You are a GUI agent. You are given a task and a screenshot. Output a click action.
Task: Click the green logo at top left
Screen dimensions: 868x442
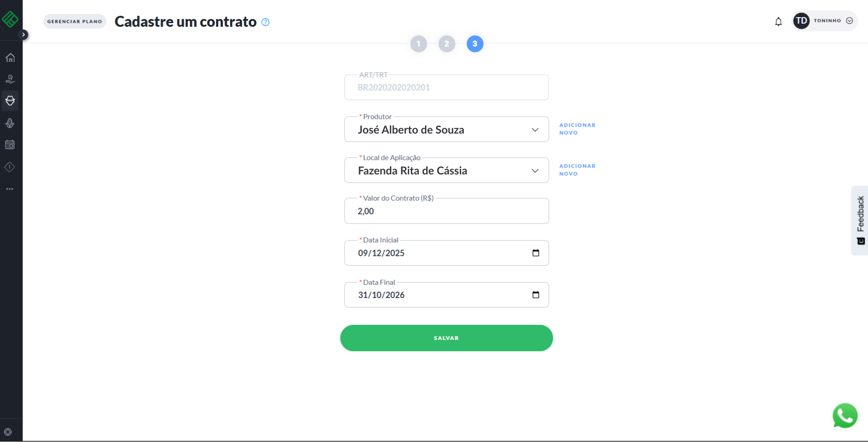(10, 19)
